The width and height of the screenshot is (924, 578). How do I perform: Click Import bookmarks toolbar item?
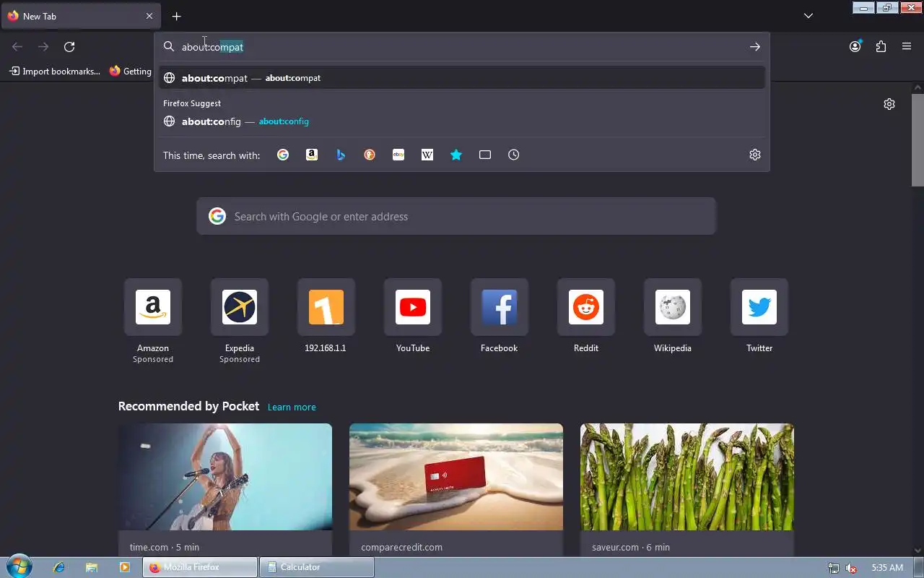tap(55, 72)
